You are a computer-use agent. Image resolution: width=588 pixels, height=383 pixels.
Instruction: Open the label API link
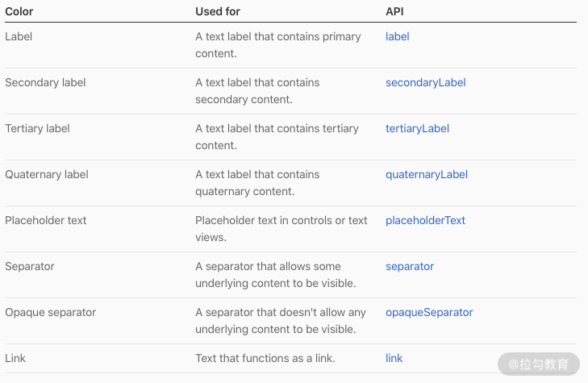pos(398,36)
